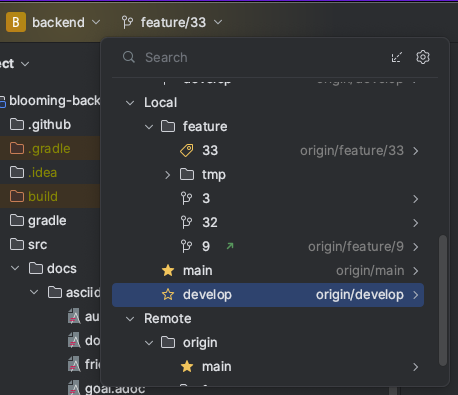The image size is (458, 395).
Task: Click the backend project B icon
Action: click(x=16, y=22)
